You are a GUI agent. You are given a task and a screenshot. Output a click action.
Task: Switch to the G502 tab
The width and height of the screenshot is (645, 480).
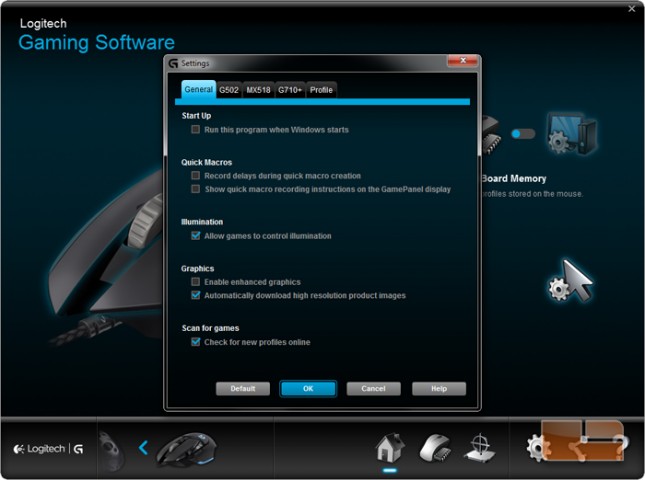(x=229, y=90)
